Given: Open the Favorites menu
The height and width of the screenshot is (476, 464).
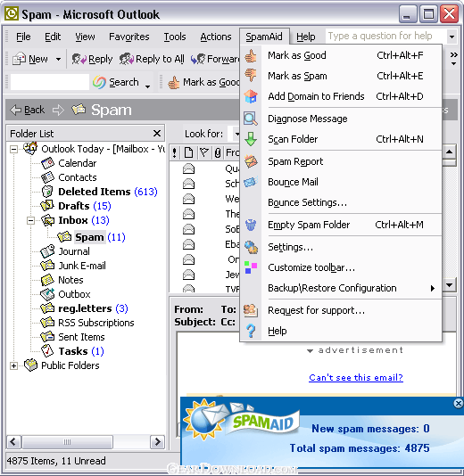Looking at the screenshot, I should [x=129, y=37].
